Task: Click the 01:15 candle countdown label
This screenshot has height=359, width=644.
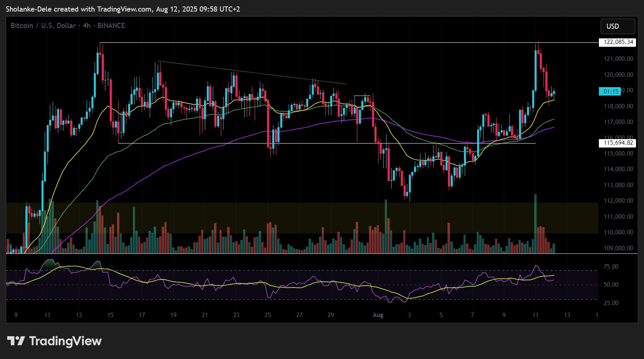Action: [x=610, y=92]
